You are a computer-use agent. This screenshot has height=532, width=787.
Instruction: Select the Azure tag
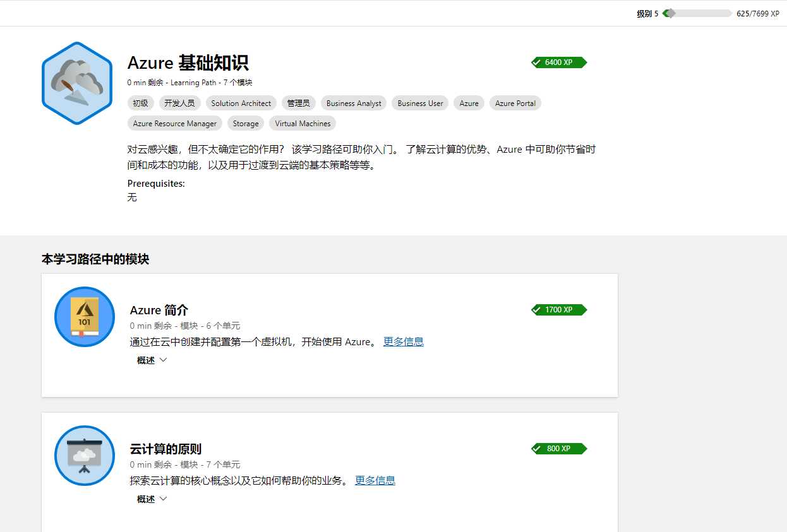469,103
